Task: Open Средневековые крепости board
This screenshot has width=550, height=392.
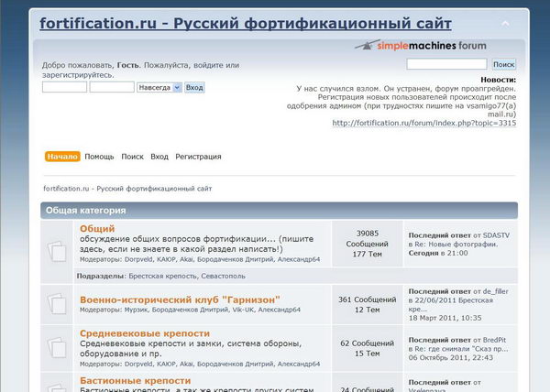Action: [145, 333]
